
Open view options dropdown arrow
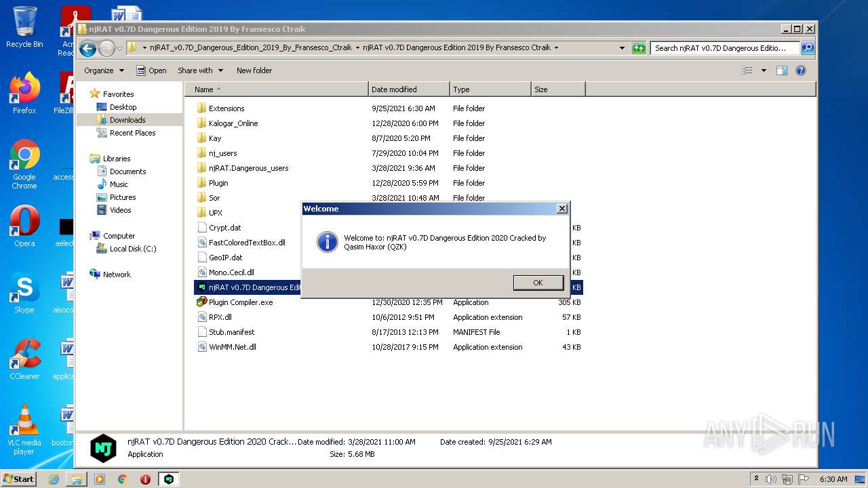764,70
